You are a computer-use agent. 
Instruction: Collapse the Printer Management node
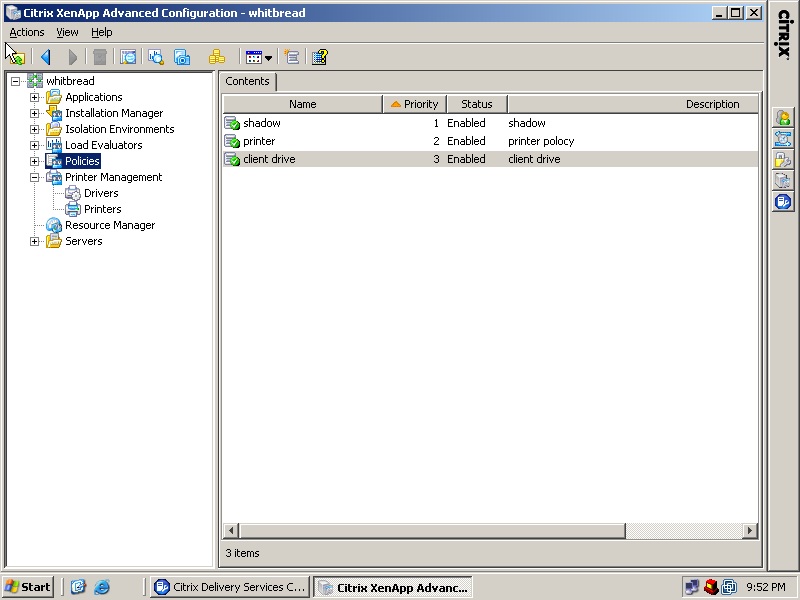[x=34, y=178]
